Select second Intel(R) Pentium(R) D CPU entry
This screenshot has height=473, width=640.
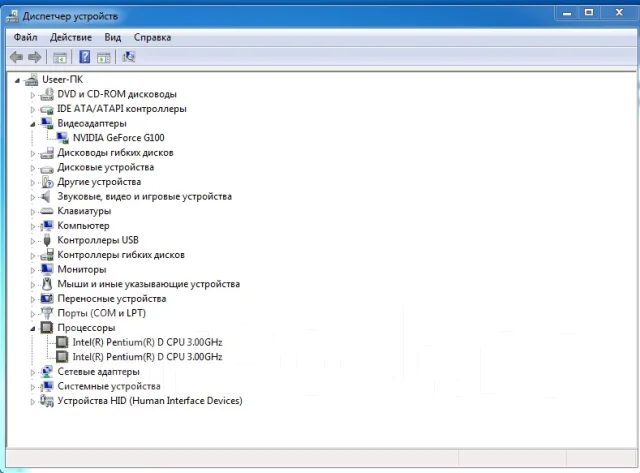point(147,357)
